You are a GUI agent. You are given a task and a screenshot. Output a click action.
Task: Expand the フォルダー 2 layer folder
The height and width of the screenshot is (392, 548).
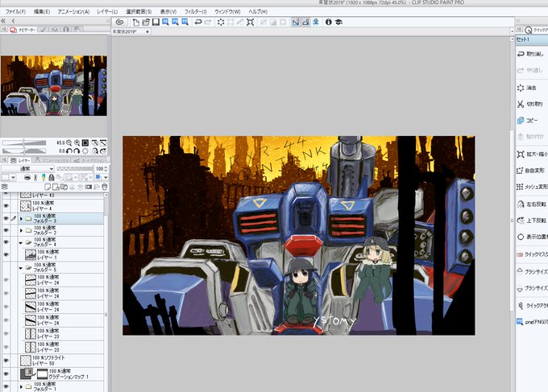tap(21, 230)
